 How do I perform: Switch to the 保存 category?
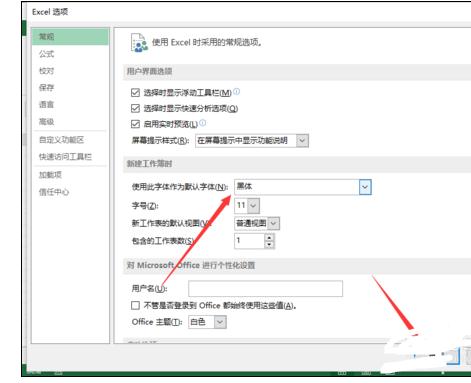(46, 88)
